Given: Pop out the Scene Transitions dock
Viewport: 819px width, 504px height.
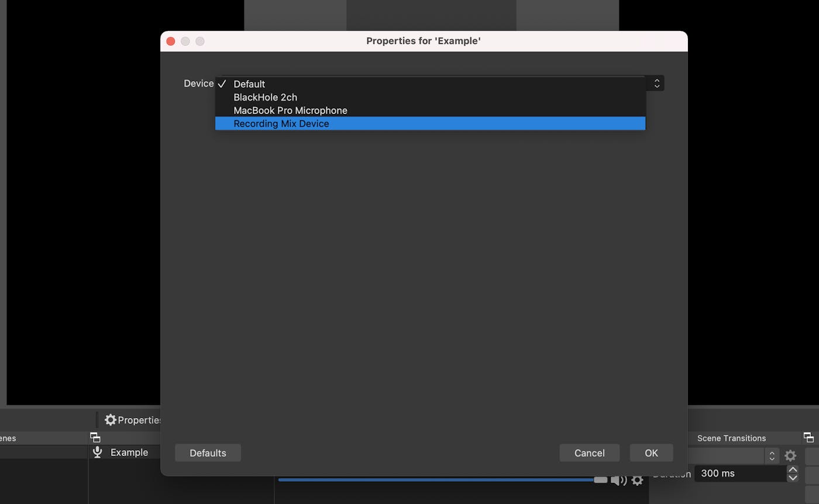Looking at the screenshot, I should (x=808, y=437).
